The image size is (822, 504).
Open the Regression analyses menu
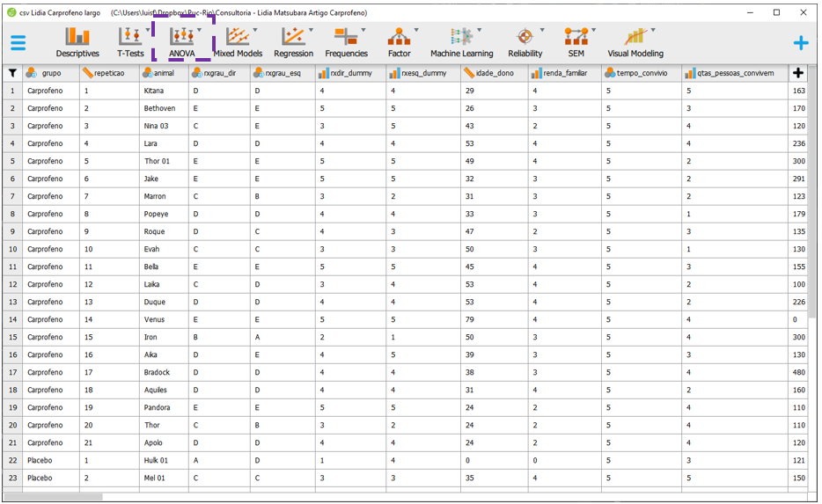[293, 41]
